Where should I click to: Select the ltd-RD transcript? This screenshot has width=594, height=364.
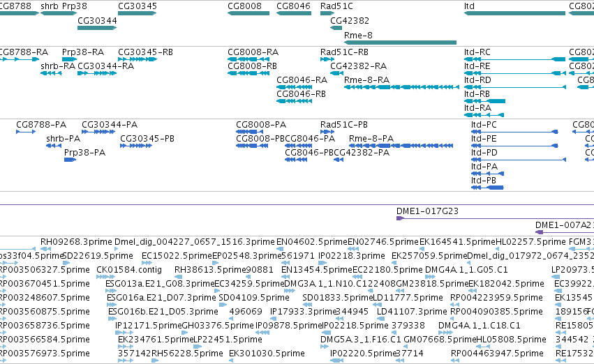(x=515, y=87)
